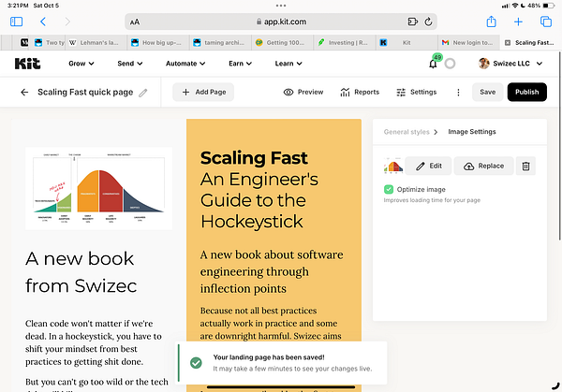Viewport: 562px width, 392px height.
Task: Toggle the Optimize image checkbox
Action: [x=389, y=189]
